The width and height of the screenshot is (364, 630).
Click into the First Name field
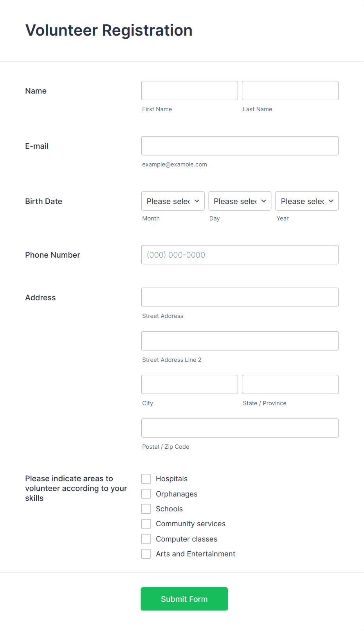[x=189, y=90]
